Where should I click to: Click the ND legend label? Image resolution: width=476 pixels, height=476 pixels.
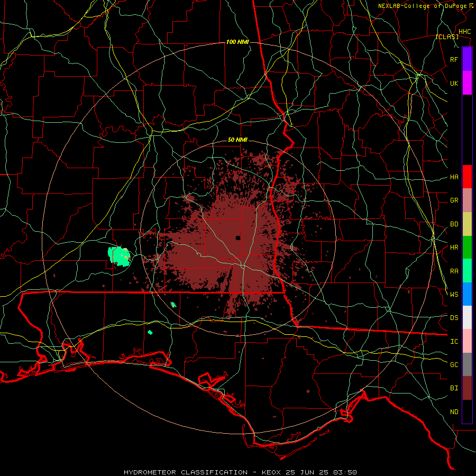coord(454,412)
